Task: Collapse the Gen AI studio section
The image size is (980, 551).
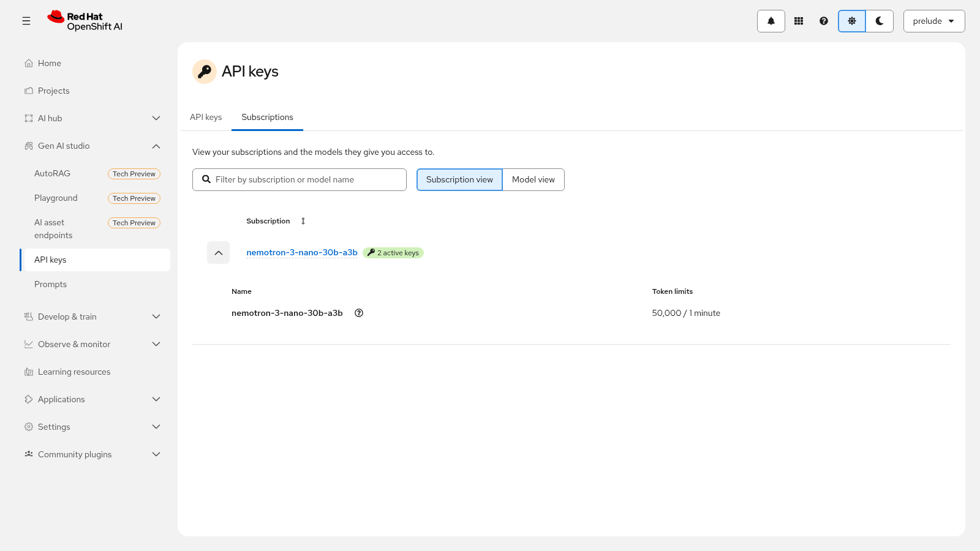Action: 95,146
